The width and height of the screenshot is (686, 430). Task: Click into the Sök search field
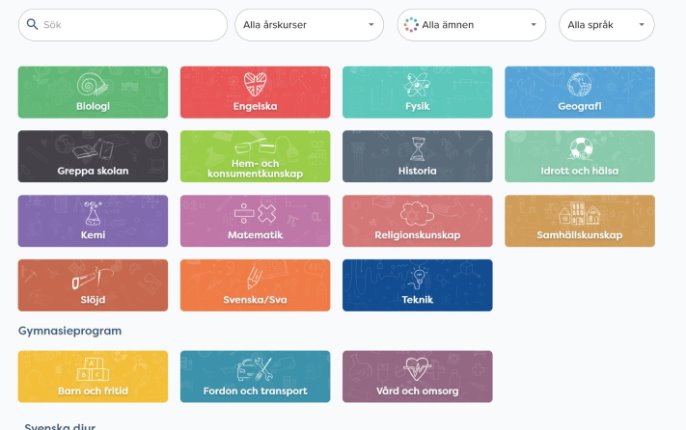pos(130,25)
